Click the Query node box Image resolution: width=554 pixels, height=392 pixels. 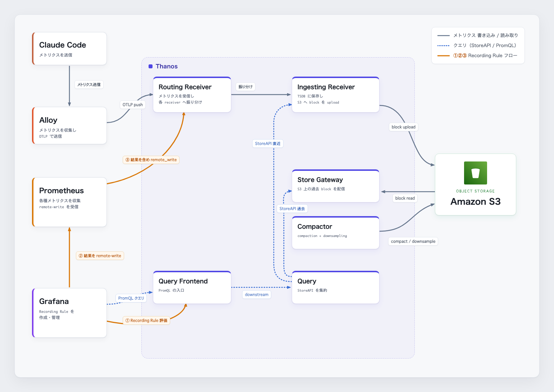(x=336, y=287)
